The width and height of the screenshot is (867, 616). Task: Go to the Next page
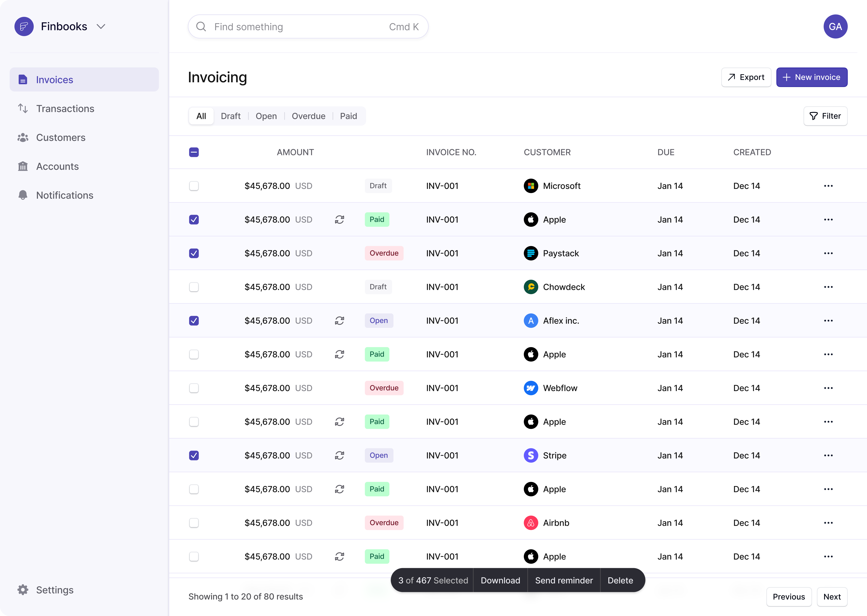832,597
